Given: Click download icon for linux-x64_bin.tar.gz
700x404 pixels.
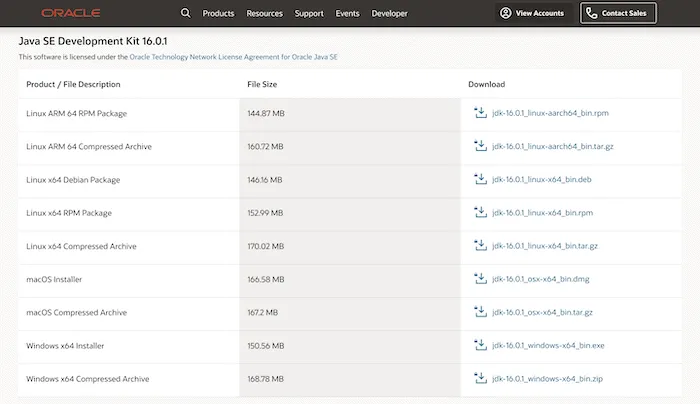Looking at the screenshot, I should click(x=480, y=245).
